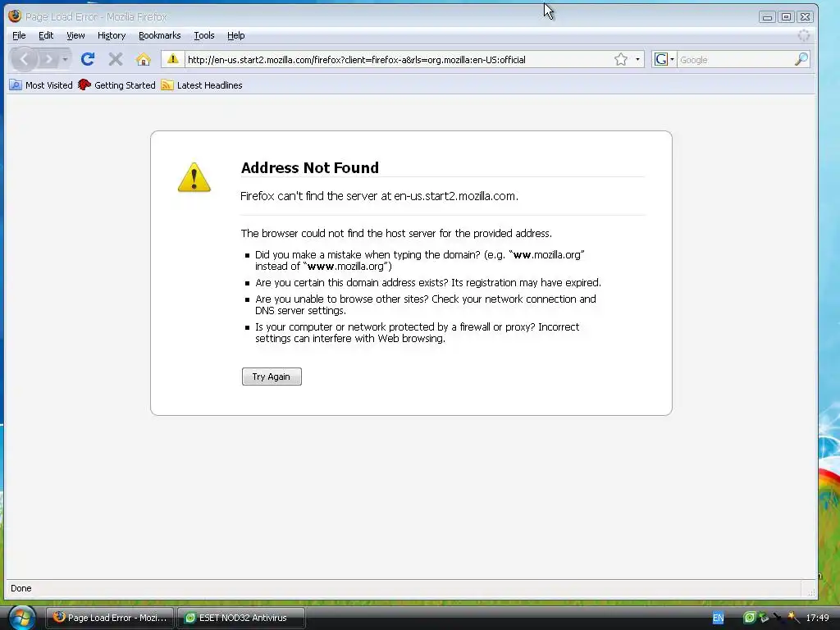Open the address bar history dropdown arrow
840x630 pixels.
637,59
